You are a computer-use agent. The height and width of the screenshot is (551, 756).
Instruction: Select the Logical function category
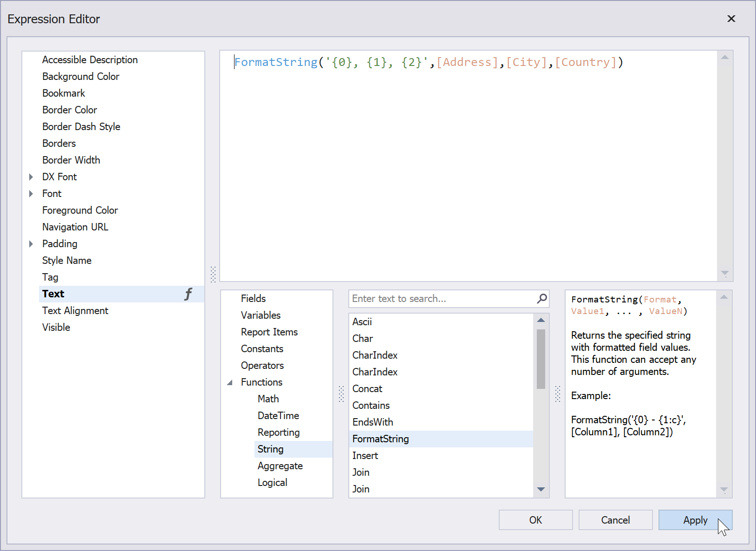tap(272, 482)
